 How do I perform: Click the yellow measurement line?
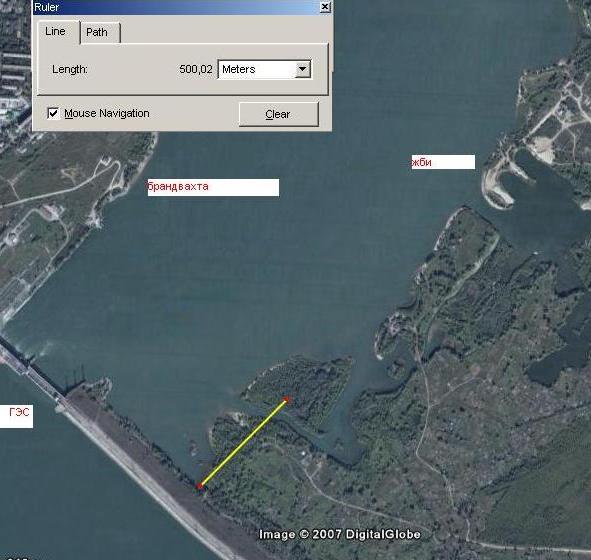243,443
